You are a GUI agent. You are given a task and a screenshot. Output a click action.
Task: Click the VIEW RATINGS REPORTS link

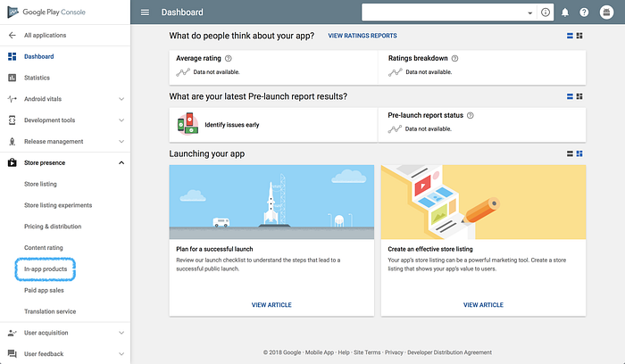pyautogui.click(x=362, y=36)
